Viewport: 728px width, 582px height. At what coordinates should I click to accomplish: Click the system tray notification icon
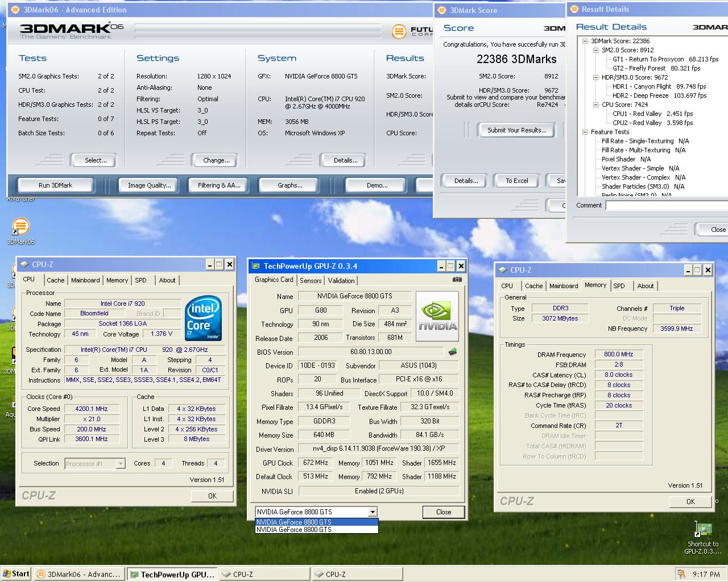[681, 574]
